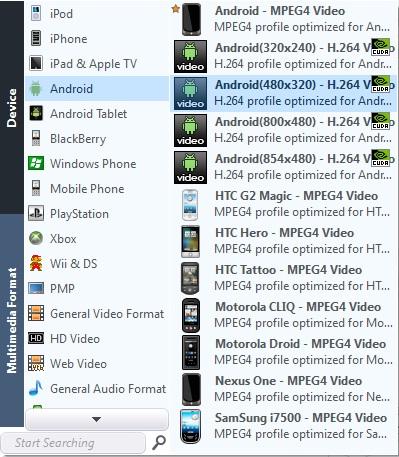Click the Xbox logo icon
This screenshot has width=399, height=457.
click(36, 238)
